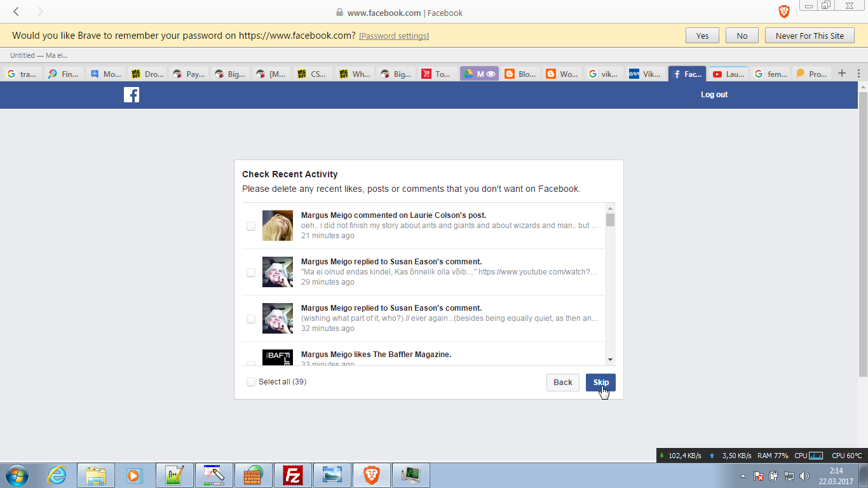The width and height of the screenshot is (868, 488).
Task: Switch to the Facebook tab
Action: tap(687, 74)
